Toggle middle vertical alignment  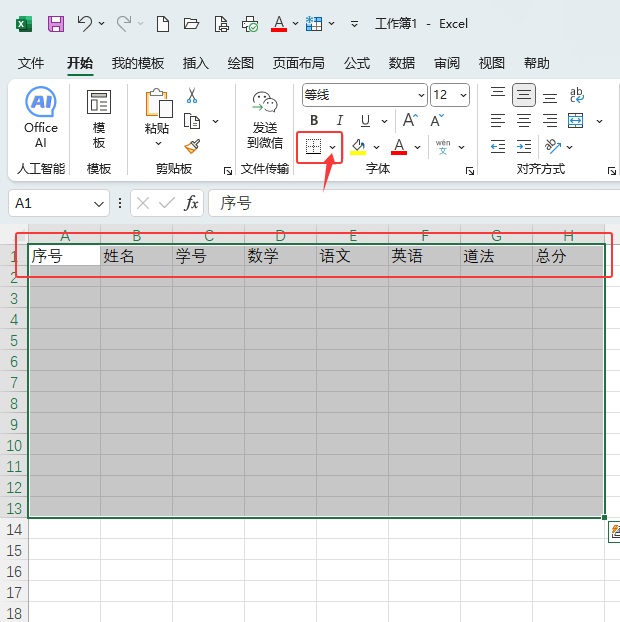[524, 95]
